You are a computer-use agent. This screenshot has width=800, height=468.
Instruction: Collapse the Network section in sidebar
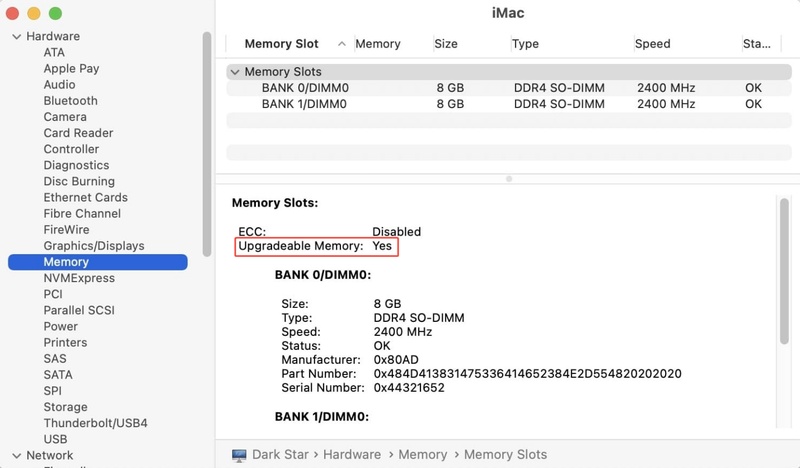[16, 456]
